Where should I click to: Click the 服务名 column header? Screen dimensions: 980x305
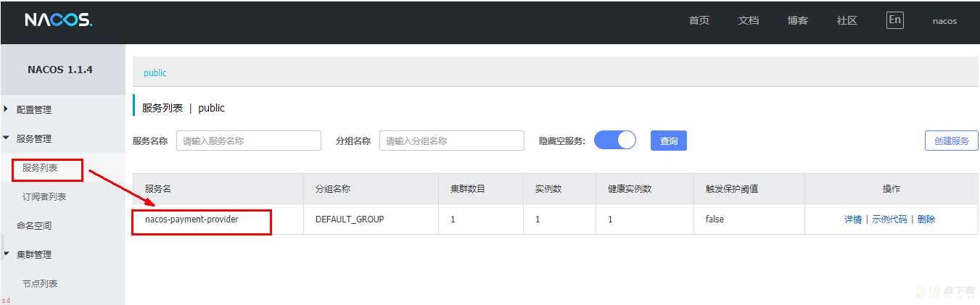158,189
